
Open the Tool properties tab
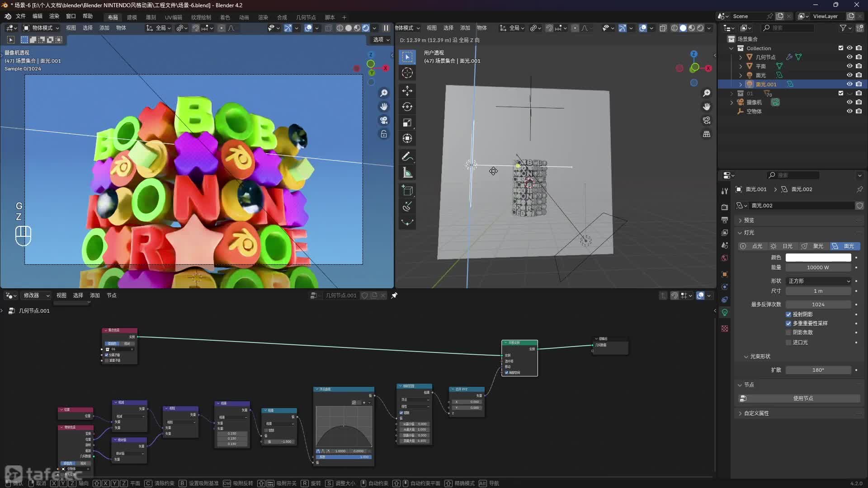(x=725, y=191)
